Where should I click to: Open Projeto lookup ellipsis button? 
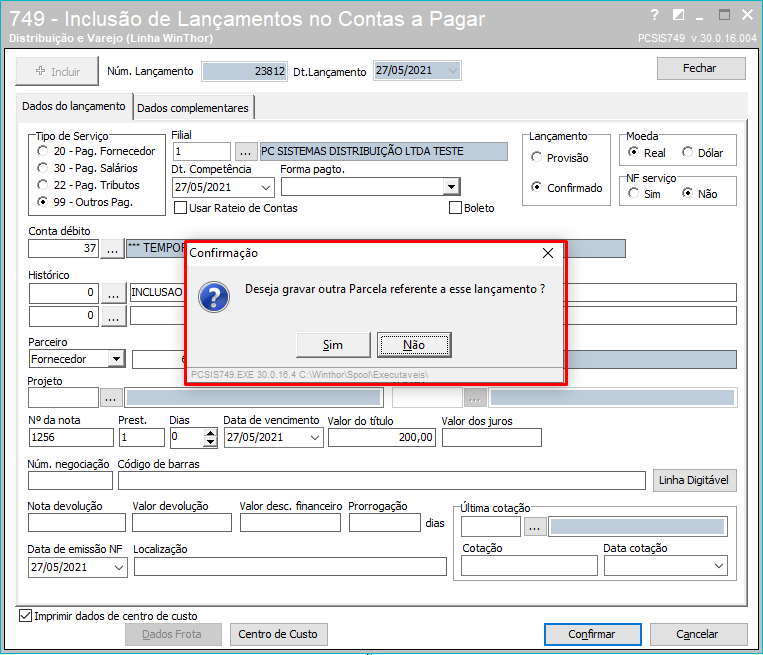111,398
